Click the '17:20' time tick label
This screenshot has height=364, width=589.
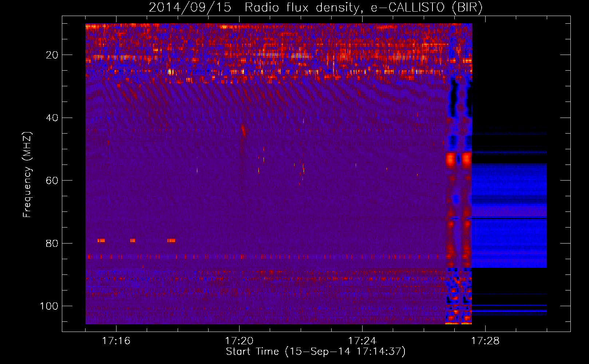pyautogui.click(x=239, y=341)
